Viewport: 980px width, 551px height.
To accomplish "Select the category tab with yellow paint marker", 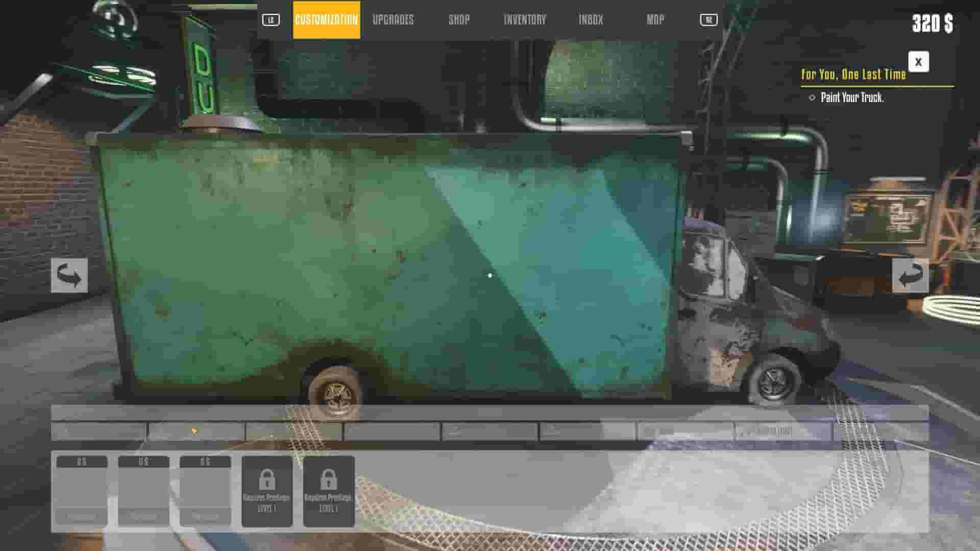I will tap(195, 431).
